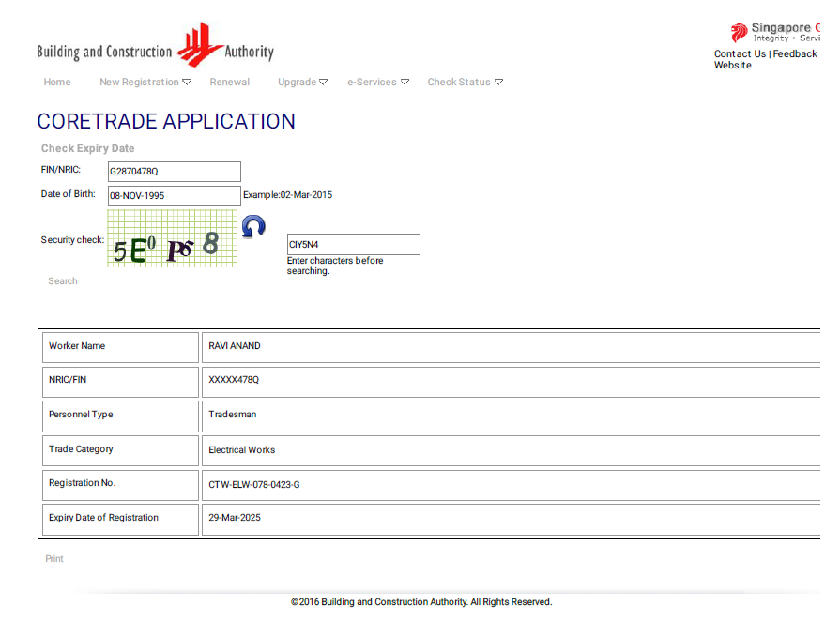Screen dimensions: 840x636
Task: Click the worker name RAVI ANAND cell
Action: [235, 346]
